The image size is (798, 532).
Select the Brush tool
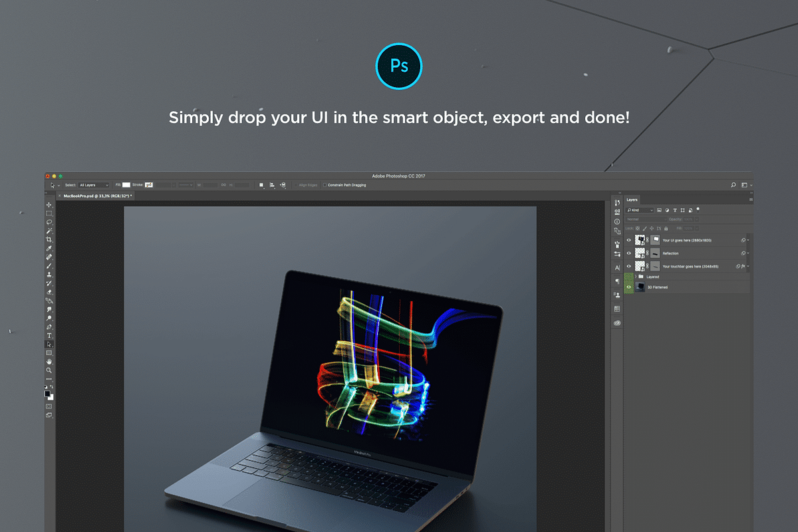click(49, 265)
